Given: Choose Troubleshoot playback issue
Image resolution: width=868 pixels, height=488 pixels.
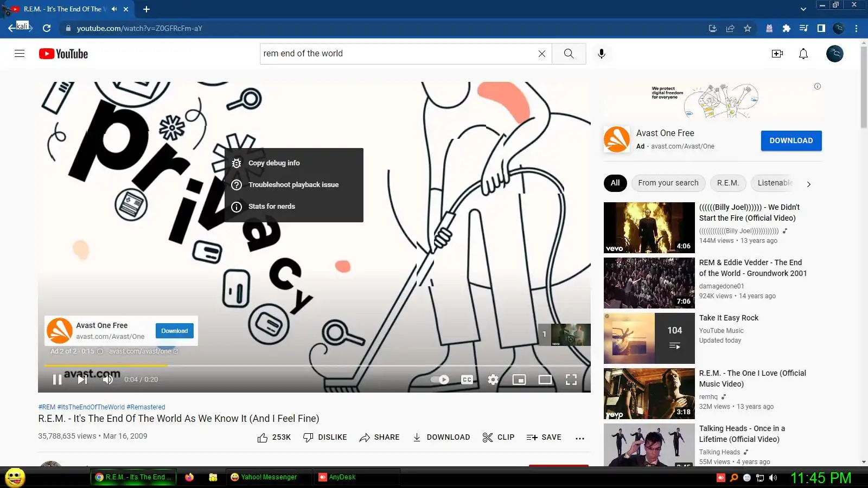Looking at the screenshot, I should [x=294, y=185].
